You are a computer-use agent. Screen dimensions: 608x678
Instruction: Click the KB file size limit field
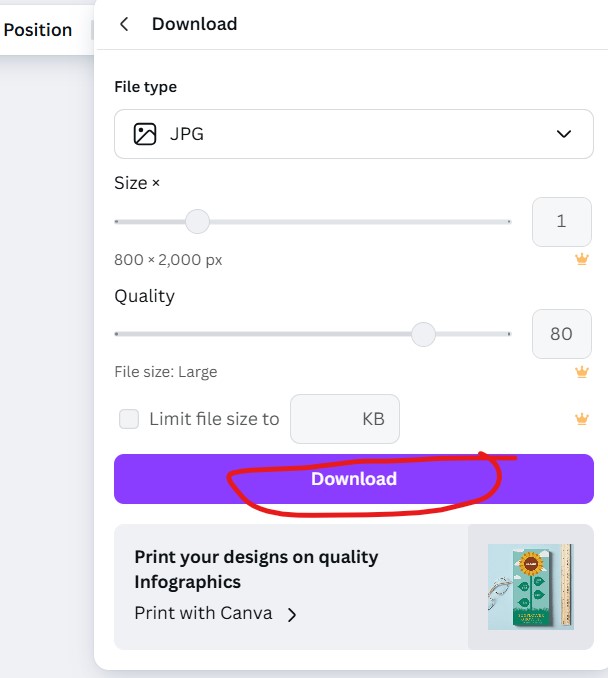coord(345,419)
